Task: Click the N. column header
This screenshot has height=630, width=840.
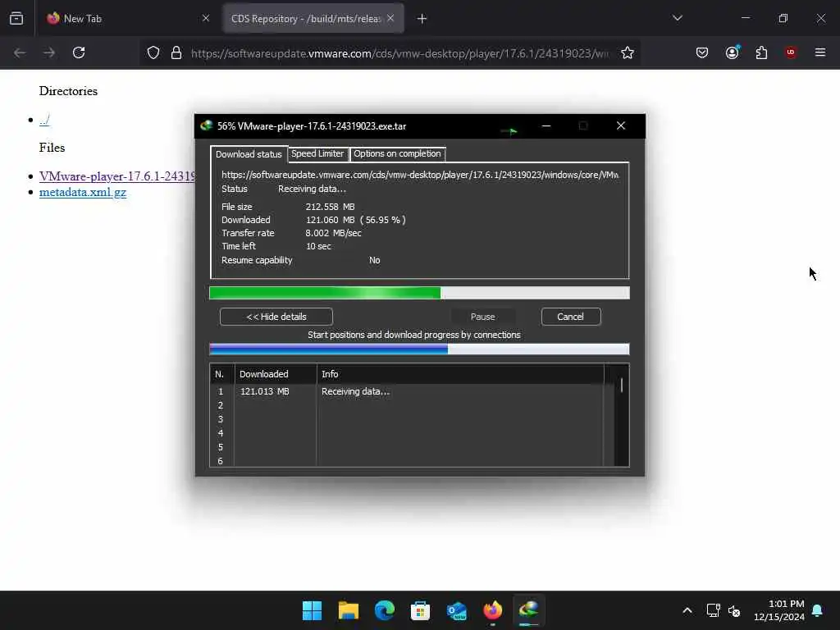Action: point(221,374)
